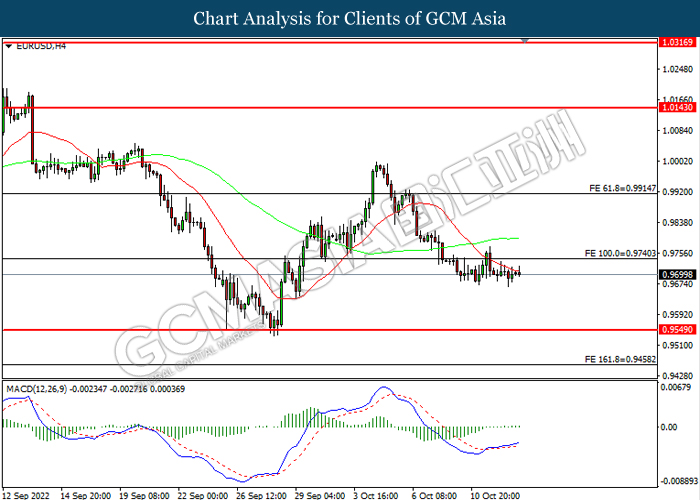Click the 0.94280 price scale value

click(678, 376)
